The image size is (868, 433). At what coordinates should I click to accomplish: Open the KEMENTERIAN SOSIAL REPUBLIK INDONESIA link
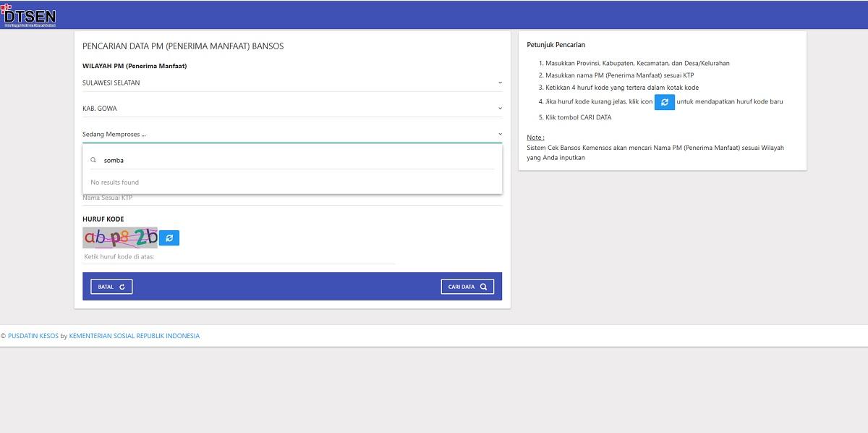point(134,336)
